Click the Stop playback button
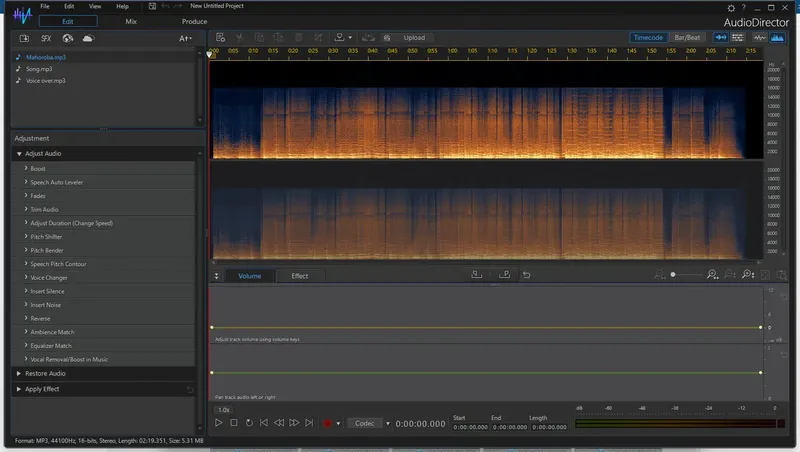The height and width of the screenshot is (452, 800). point(234,423)
